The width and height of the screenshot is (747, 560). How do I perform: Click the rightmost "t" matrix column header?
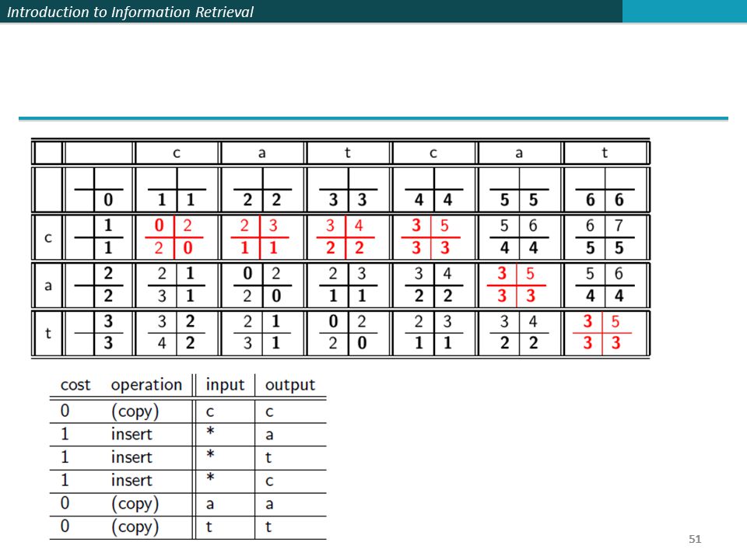pos(605,153)
